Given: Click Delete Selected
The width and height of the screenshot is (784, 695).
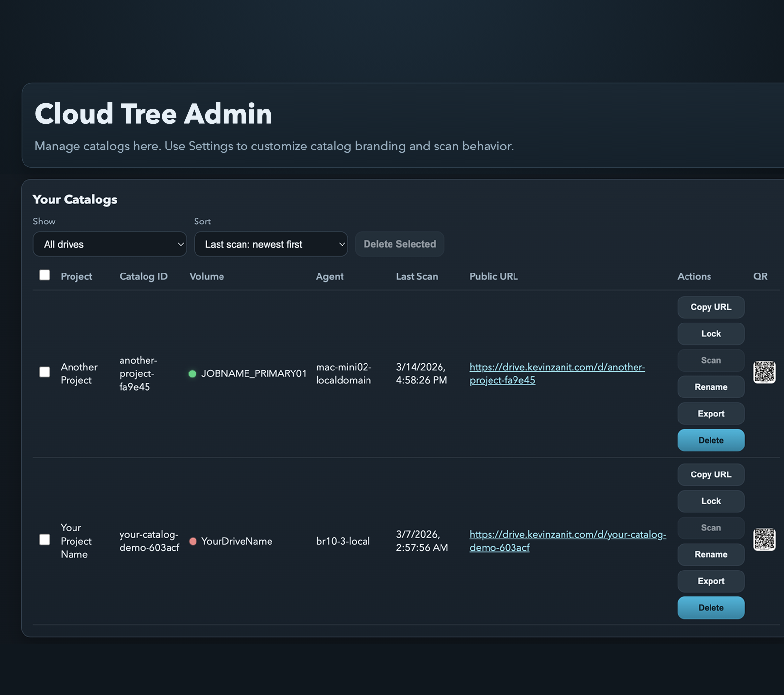Looking at the screenshot, I should pos(399,244).
